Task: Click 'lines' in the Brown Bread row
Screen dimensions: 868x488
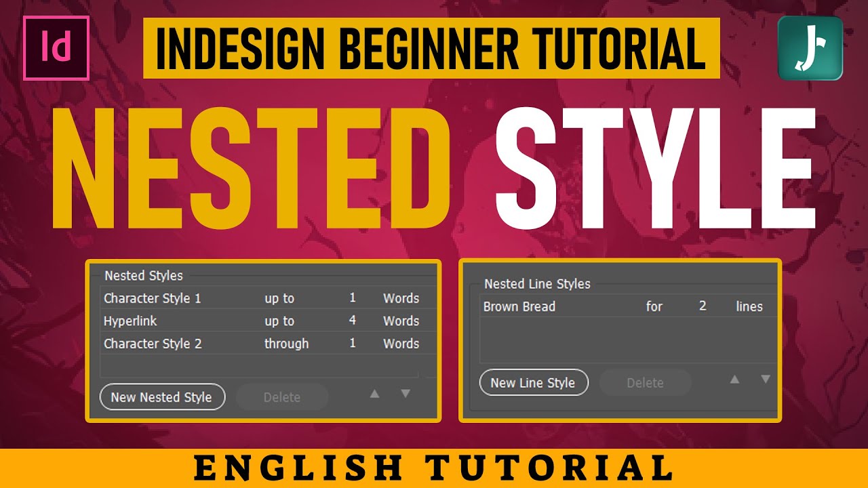Action: (749, 306)
